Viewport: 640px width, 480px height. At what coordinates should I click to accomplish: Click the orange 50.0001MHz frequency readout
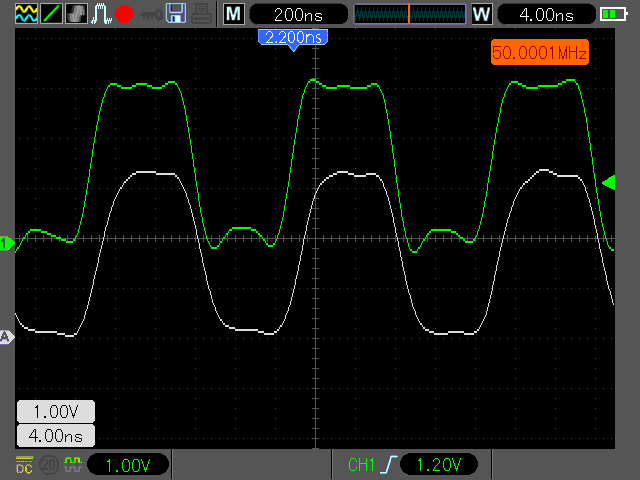(539, 52)
